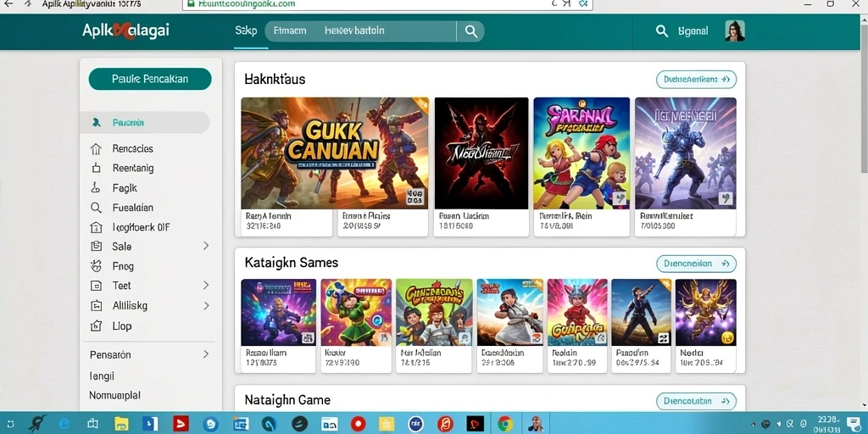Click see-more button in Haknktaus section
Viewport: 868px width, 434px height.
coord(697,79)
